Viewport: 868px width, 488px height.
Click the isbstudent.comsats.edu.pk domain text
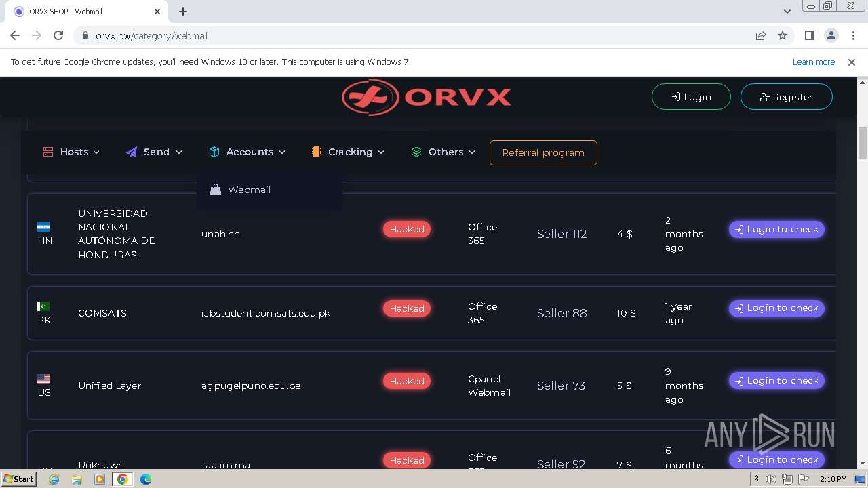tap(266, 313)
